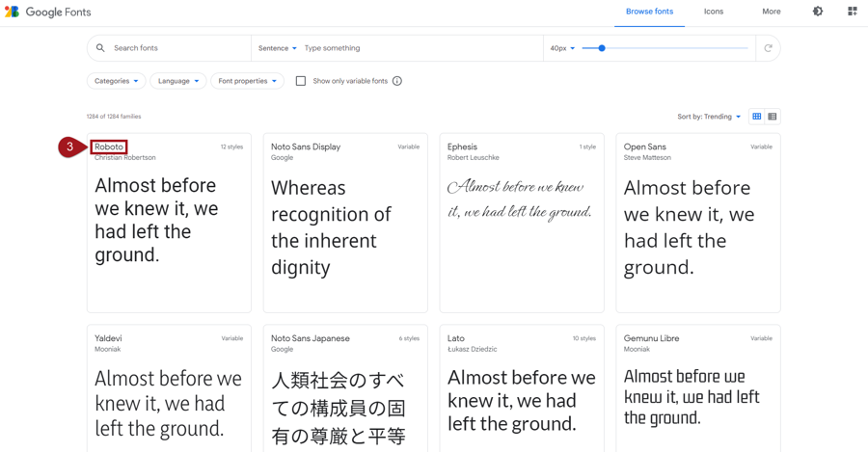Click the font size slider handle
The width and height of the screenshot is (868, 452).
(x=602, y=48)
